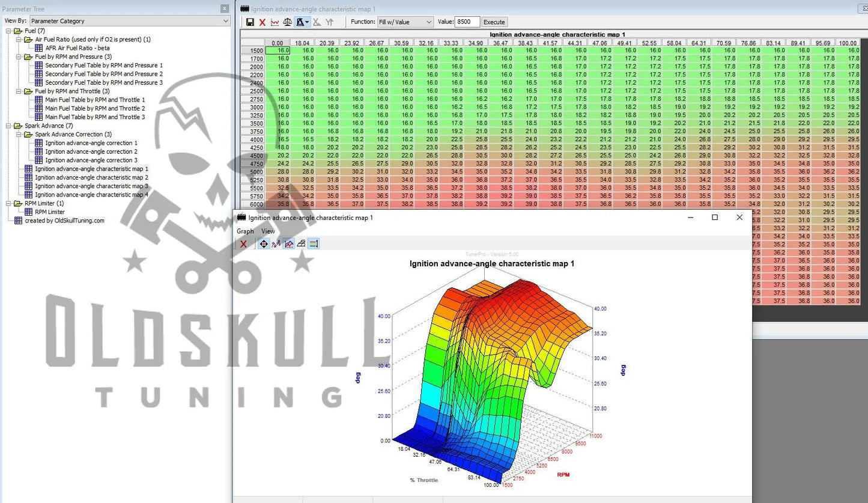Screen dimensions: 868x503
Task: Click the 3D surface plane icon
Action: tap(302, 244)
